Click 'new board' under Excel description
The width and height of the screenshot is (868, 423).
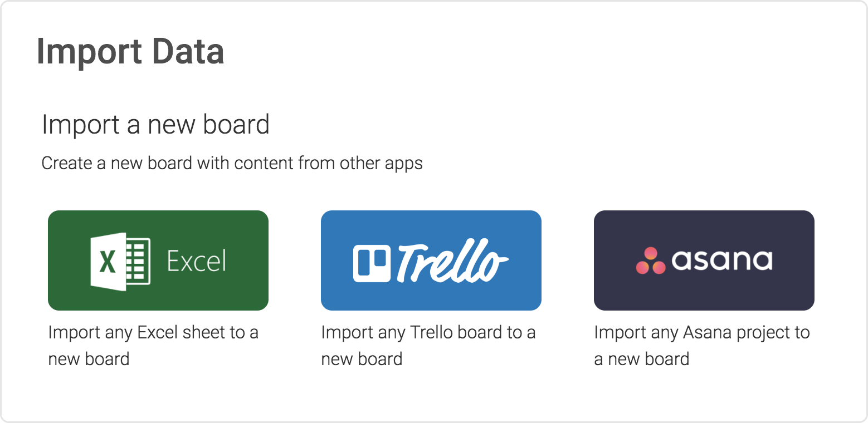tap(89, 359)
